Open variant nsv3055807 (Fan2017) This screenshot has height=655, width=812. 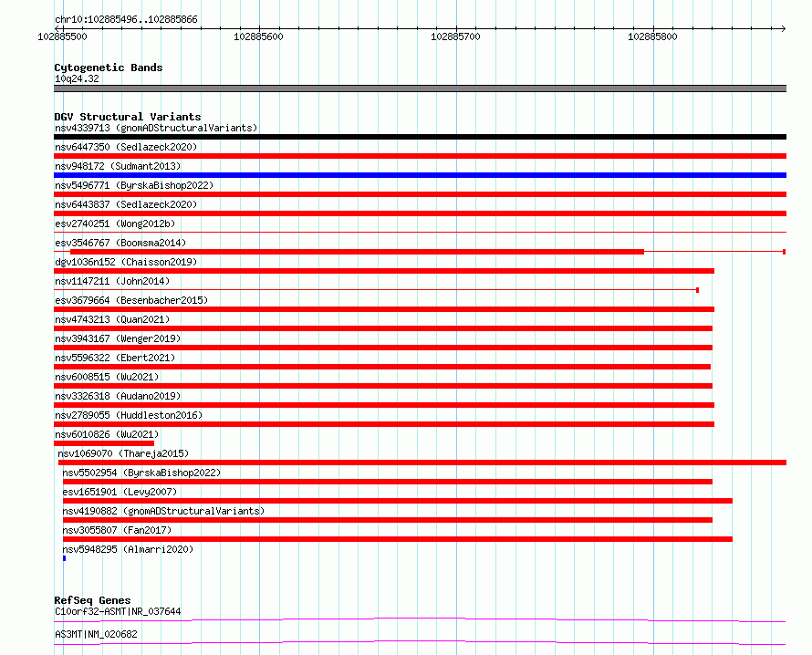pyautogui.click(x=117, y=530)
